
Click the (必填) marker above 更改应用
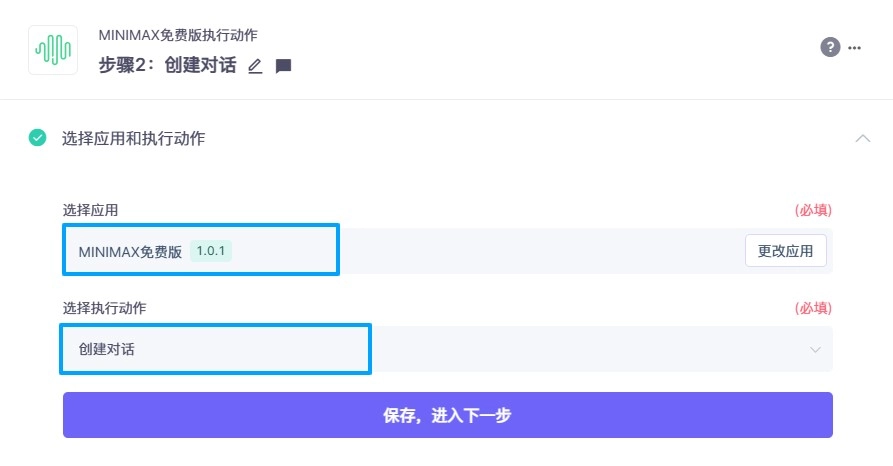[x=813, y=210]
